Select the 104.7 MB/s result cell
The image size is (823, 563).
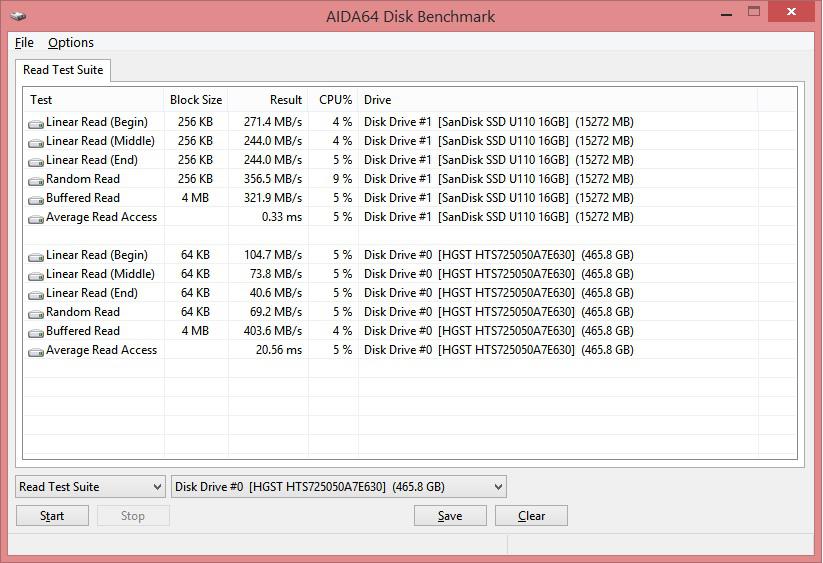click(x=273, y=254)
